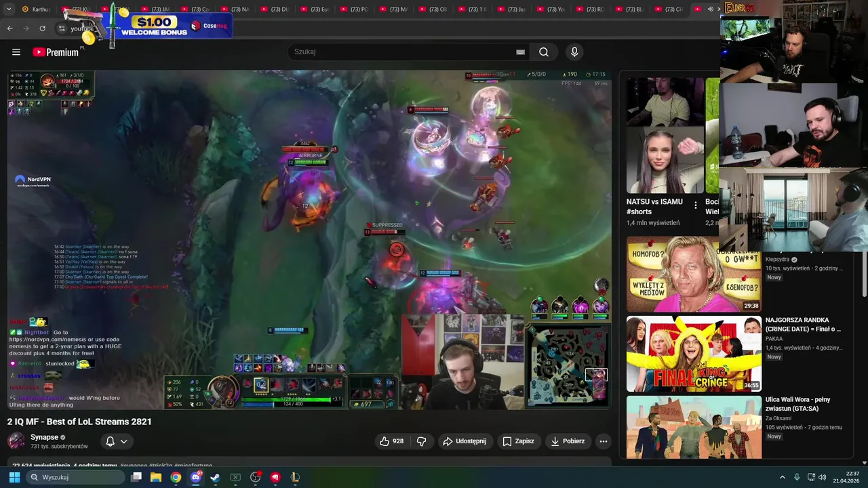Save video using Zapisz button

[518, 441]
